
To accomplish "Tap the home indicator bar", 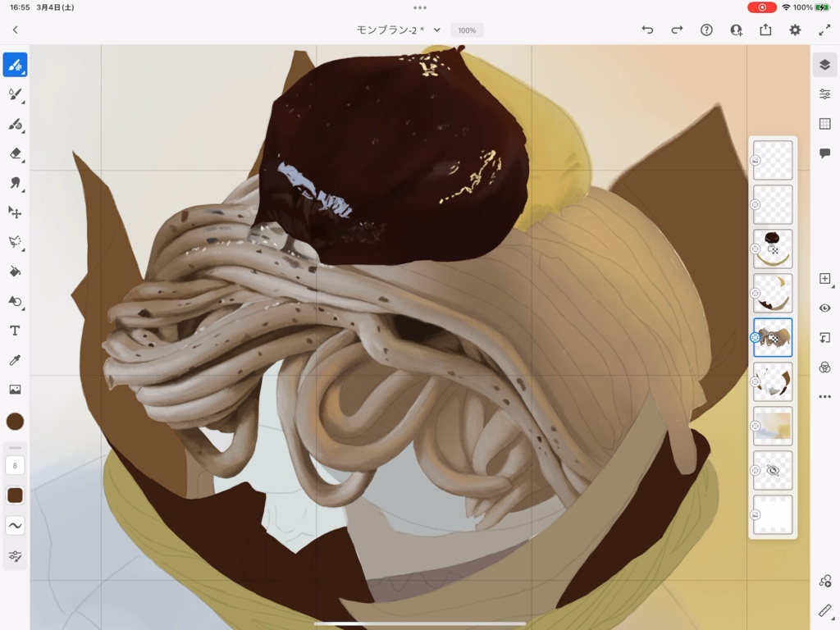I will pos(419,623).
